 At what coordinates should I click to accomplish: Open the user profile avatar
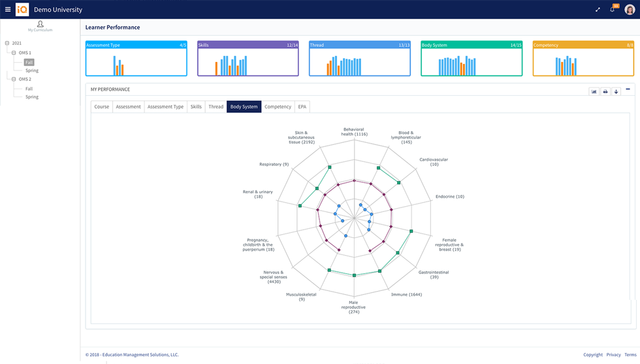[630, 10]
